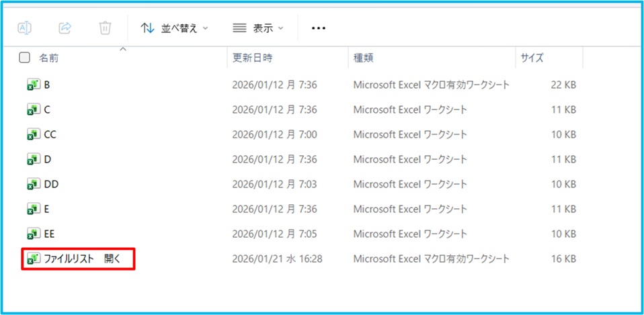Open the 並べ替え sort dropdown
The width and height of the screenshot is (644, 315).
pos(174,28)
